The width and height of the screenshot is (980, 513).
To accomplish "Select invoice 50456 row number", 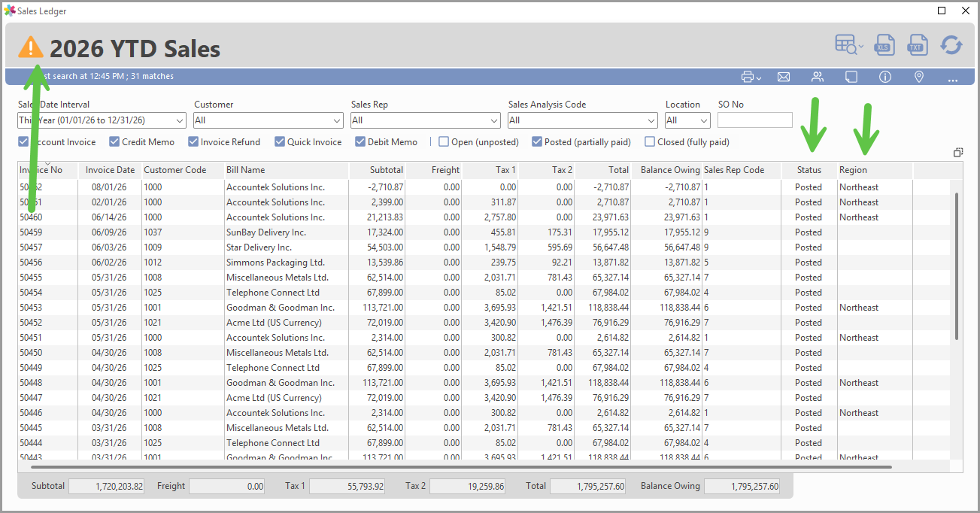I will 31,263.
